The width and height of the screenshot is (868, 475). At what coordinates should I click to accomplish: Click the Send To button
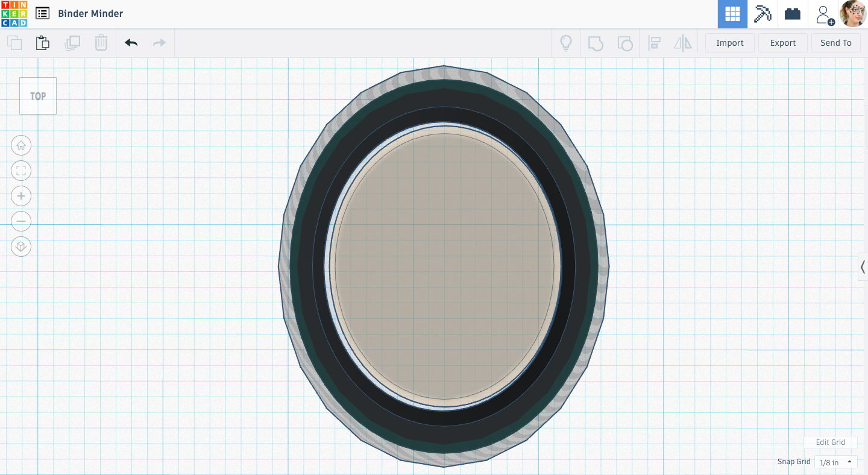pos(836,43)
